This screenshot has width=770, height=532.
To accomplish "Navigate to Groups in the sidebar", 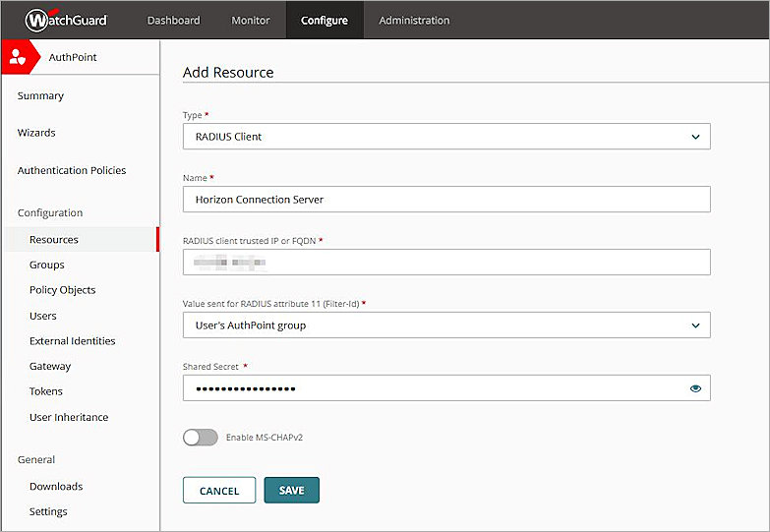I will (47, 265).
